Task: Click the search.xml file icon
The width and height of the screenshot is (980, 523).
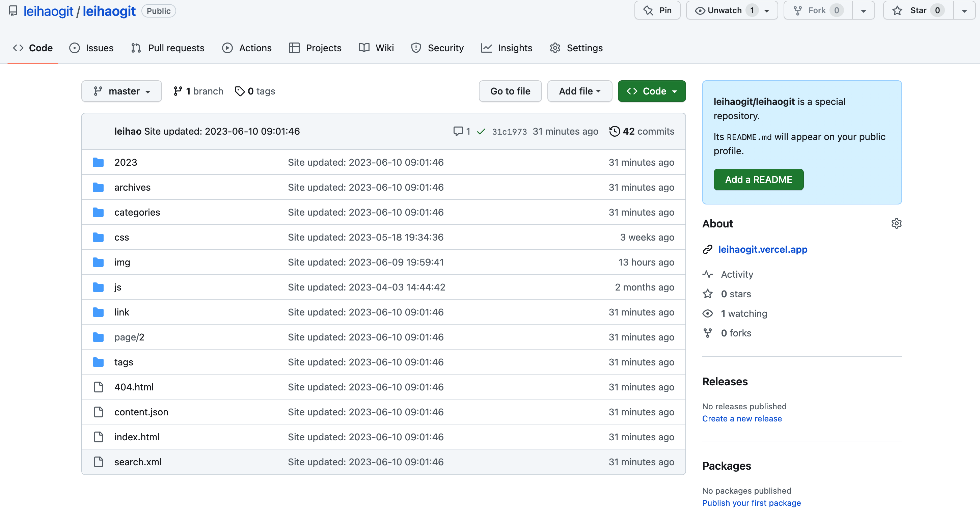Action: [98, 462]
